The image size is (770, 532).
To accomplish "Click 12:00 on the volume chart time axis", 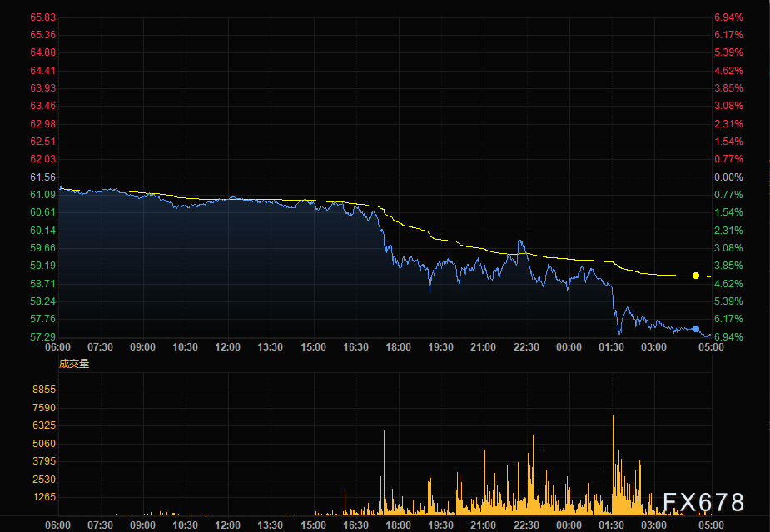I will click(228, 525).
